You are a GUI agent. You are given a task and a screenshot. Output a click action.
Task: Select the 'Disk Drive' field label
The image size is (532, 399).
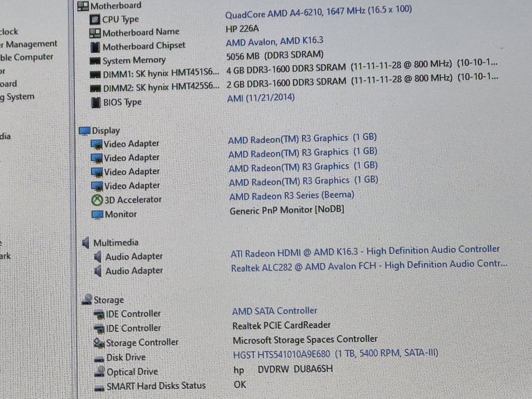click(x=126, y=357)
